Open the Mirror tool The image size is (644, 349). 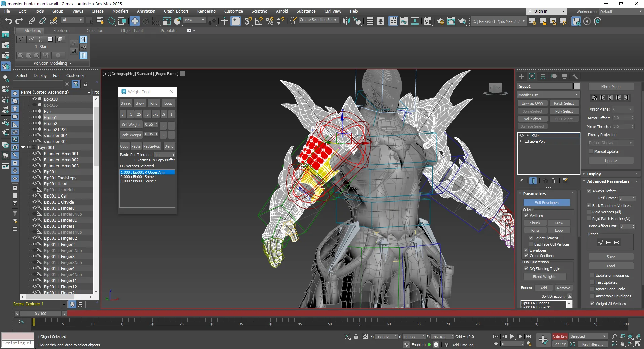(346, 21)
